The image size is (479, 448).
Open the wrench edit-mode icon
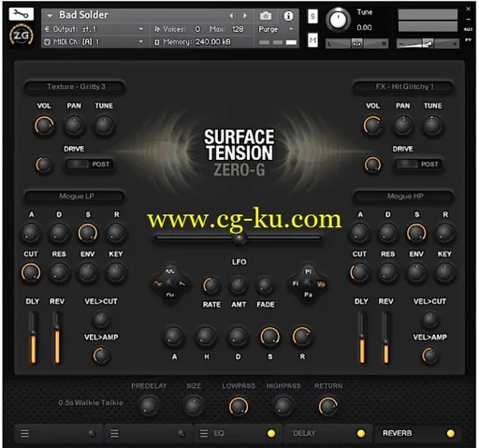(x=22, y=14)
